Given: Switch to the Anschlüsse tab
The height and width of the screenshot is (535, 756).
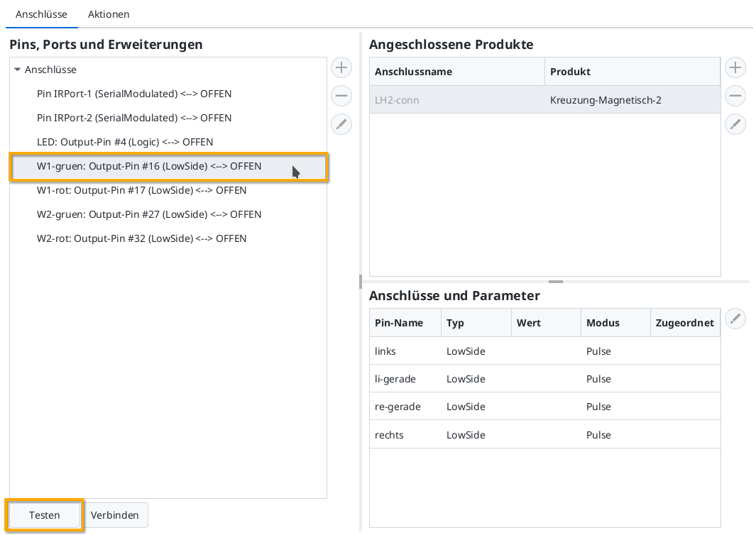Looking at the screenshot, I should (x=42, y=14).
